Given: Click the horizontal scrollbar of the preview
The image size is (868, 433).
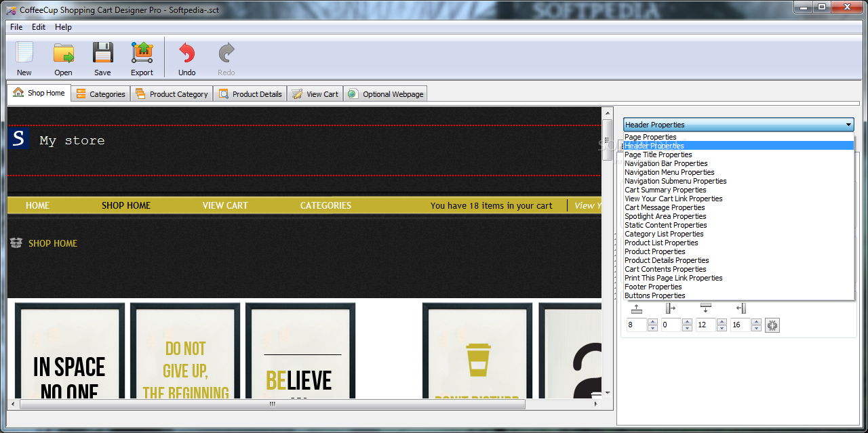Looking at the screenshot, I should coord(272,404).
